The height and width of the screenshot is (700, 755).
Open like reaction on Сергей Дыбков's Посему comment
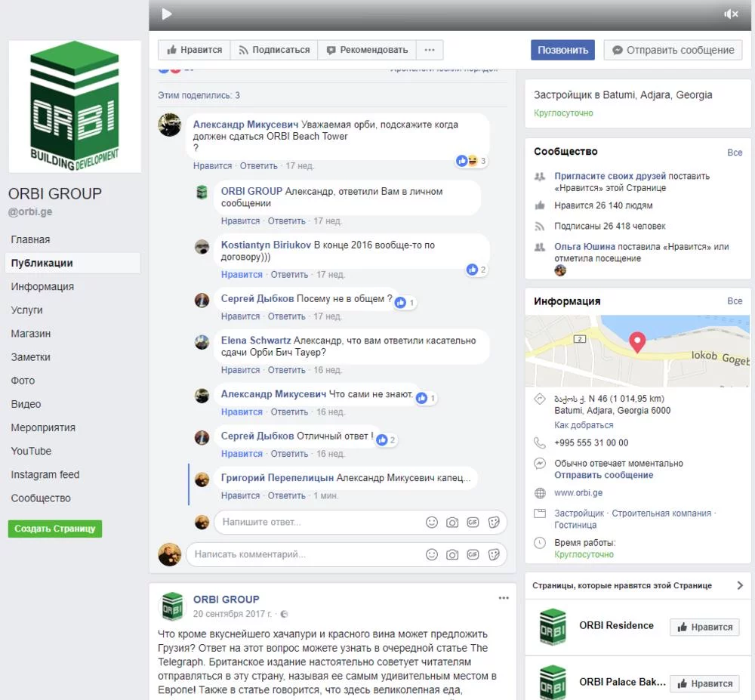click(x=405, y=303)
